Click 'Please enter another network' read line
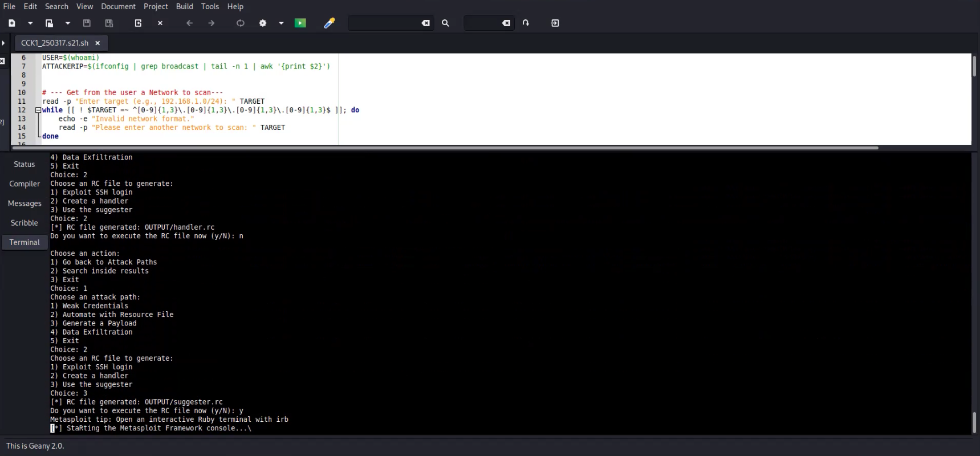 [x=172, y=128]
